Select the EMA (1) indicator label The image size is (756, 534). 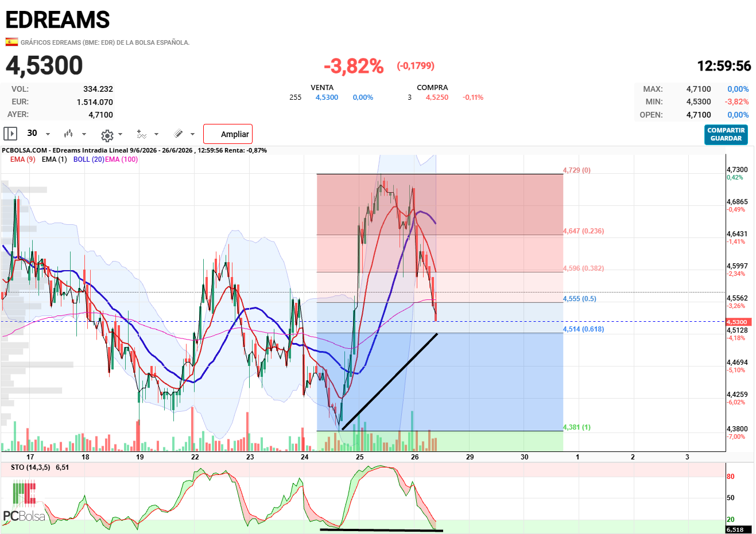point(54,159)
